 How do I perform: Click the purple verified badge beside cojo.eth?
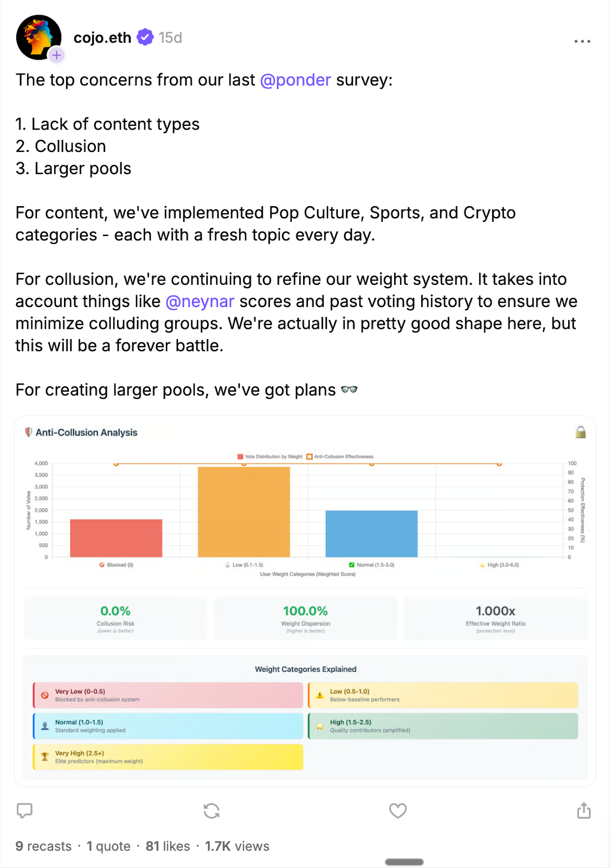point(145,37)
